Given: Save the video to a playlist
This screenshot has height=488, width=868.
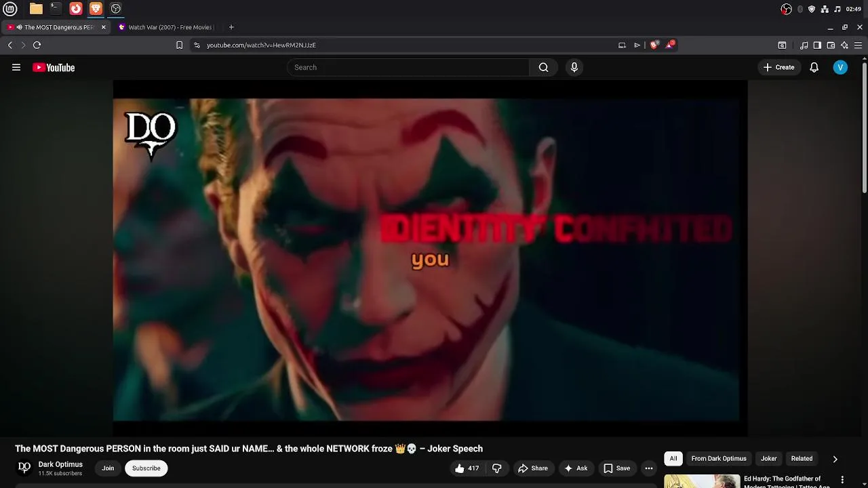Looking at the screenshot, I should pos(617,468).
